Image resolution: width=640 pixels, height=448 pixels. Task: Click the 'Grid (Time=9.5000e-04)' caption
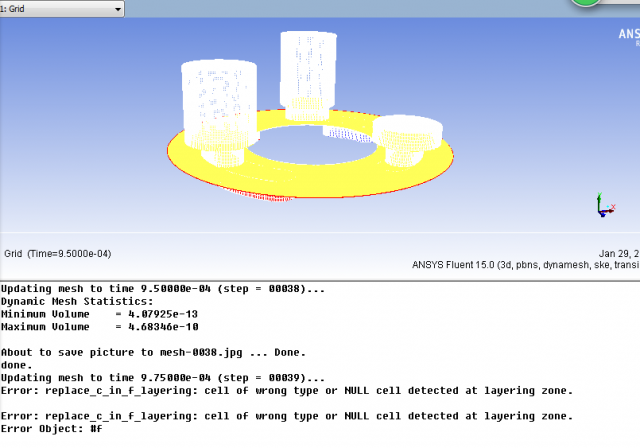[x=59, y=253]
